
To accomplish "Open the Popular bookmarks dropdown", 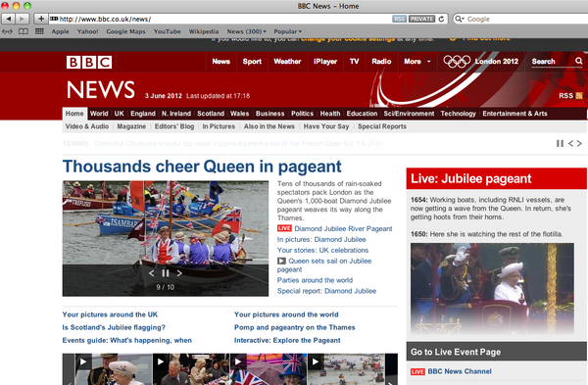I will coord(287,31).
